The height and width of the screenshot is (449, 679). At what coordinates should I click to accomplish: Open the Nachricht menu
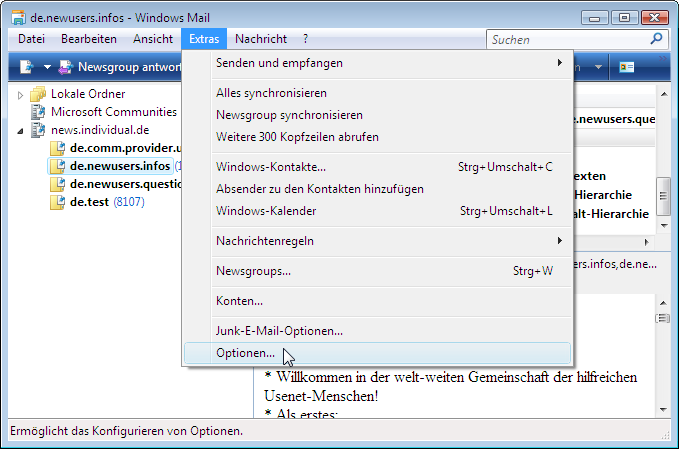click(261, 39)
